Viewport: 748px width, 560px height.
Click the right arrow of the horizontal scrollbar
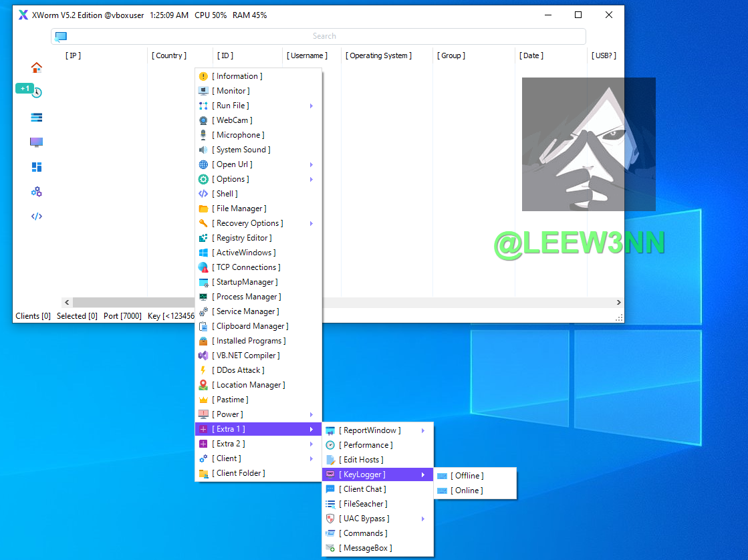coord(618,303)
